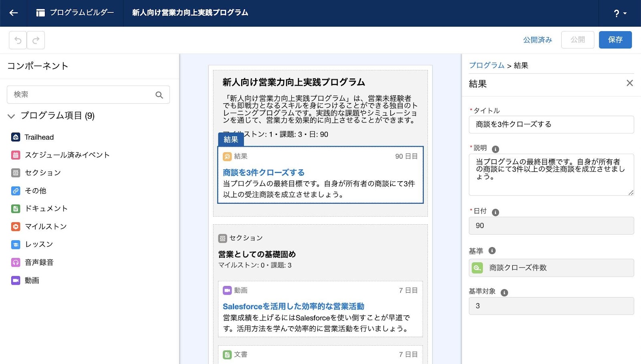Click the 基準対象 field showing 3
This screenshot has height=364, width=641.
pyautogui.click(x=551, y=306)
